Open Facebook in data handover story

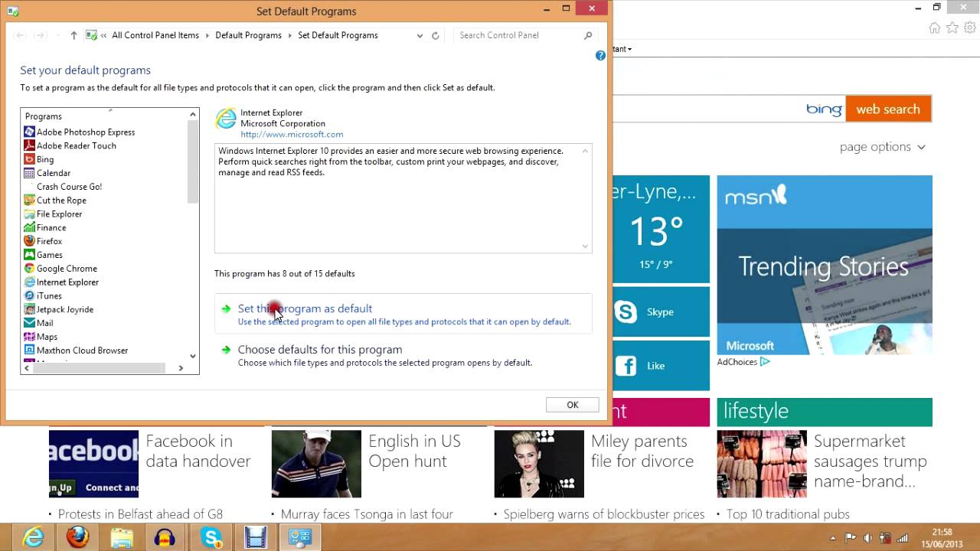point(198,451)
